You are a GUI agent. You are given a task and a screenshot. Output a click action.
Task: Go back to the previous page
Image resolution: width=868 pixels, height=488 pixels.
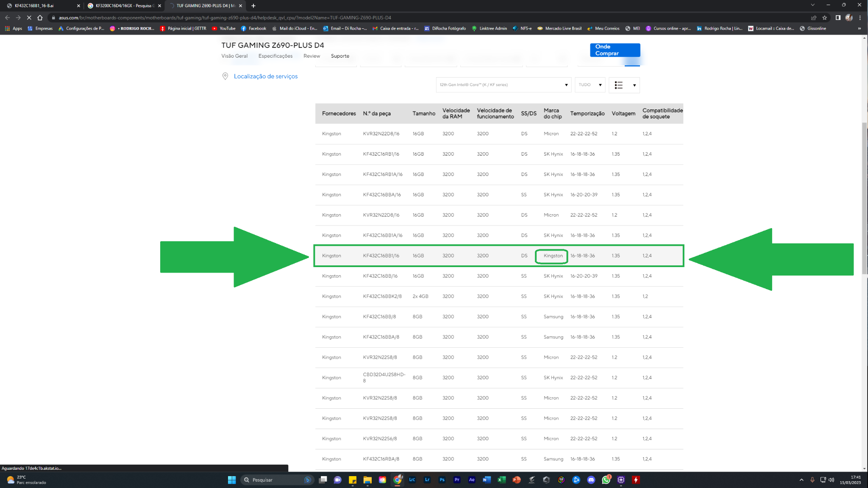[7, 18]
